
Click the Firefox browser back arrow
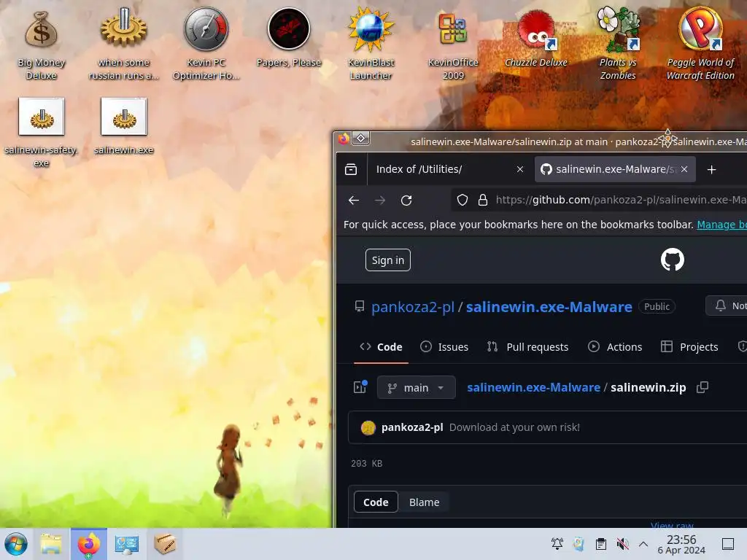354,201
